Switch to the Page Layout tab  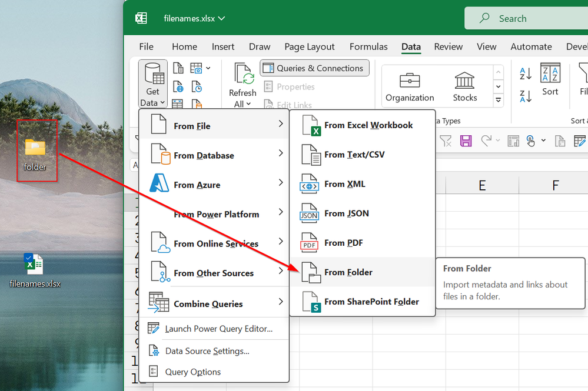[x=310, y=46]
